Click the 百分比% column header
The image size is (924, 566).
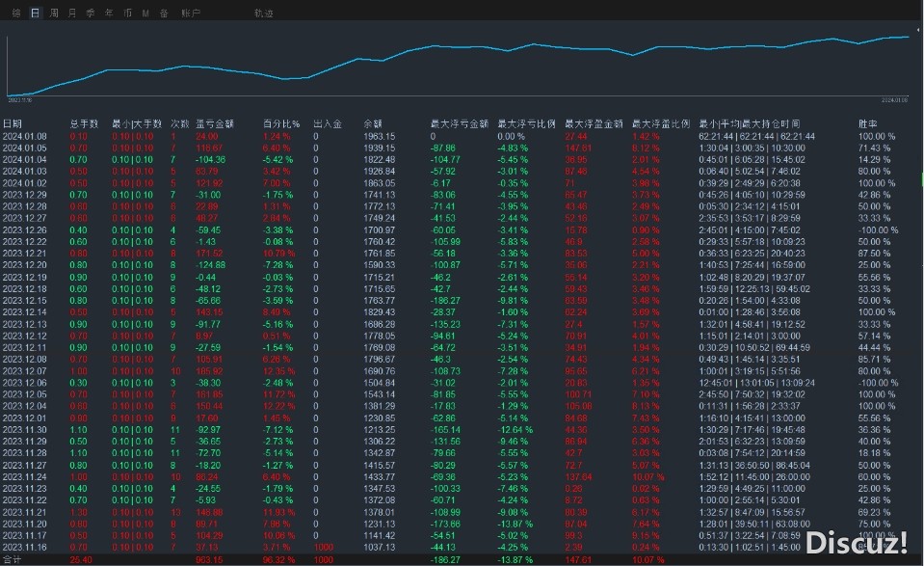281,124
